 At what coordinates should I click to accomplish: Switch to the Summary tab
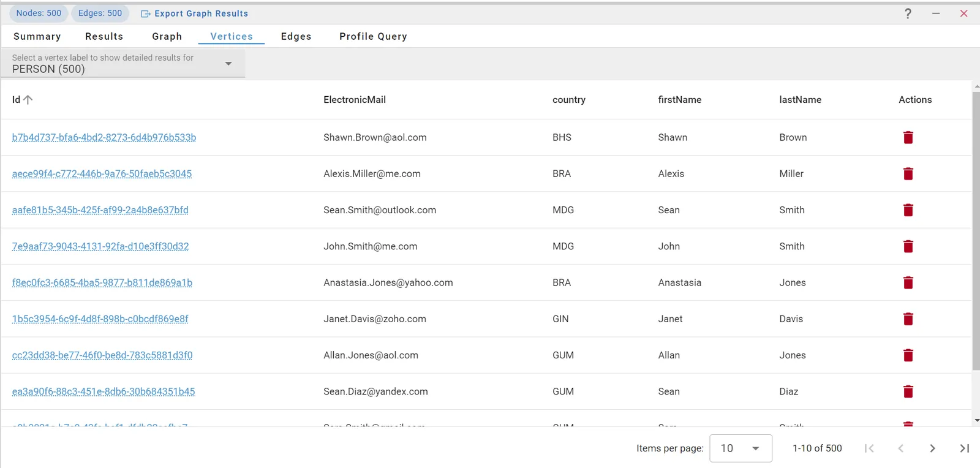point(37,37)
